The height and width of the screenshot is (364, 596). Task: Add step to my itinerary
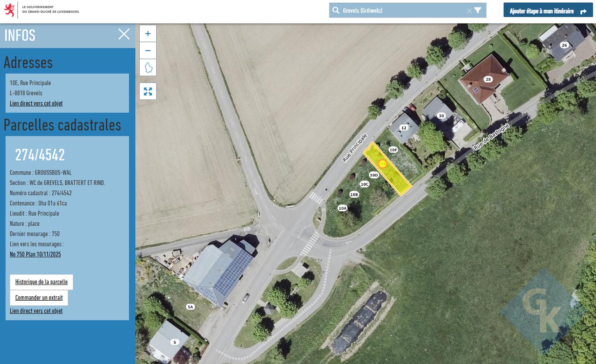pyautogui.click(x=548, y=11)
